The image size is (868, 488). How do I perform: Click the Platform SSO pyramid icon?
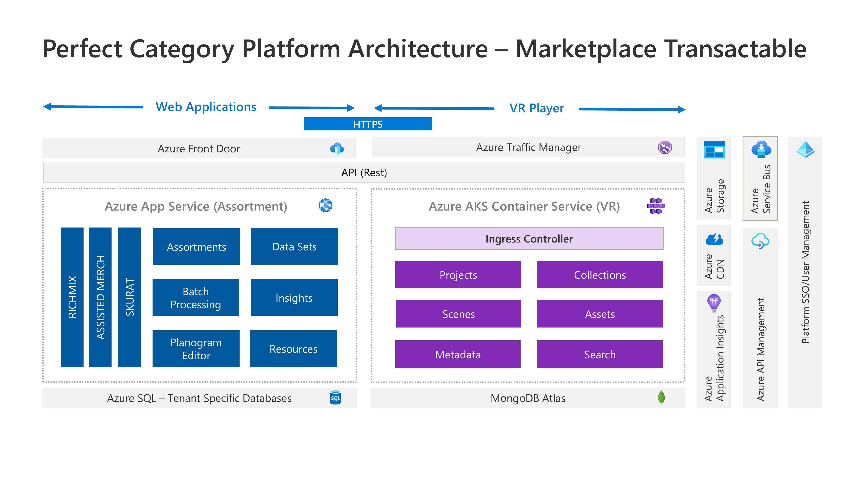point(805,149)
